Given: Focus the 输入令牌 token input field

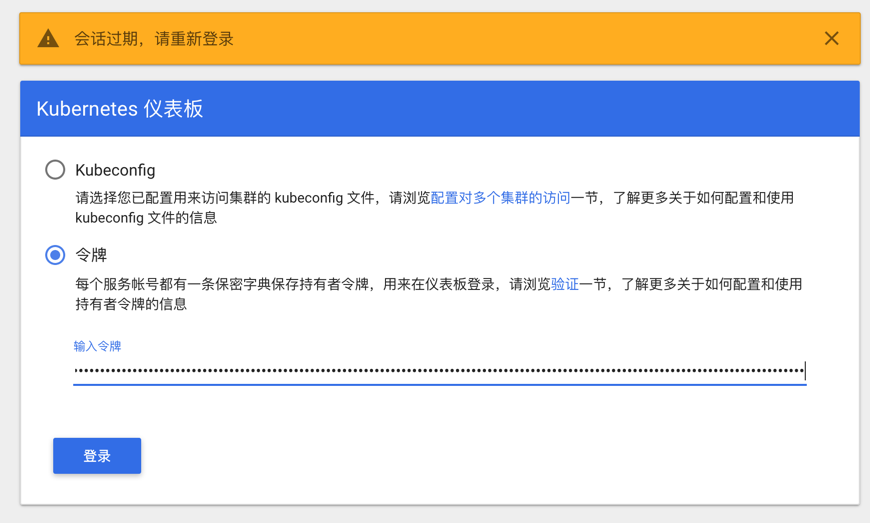Looking at the screenshot, I should (439, 370).
